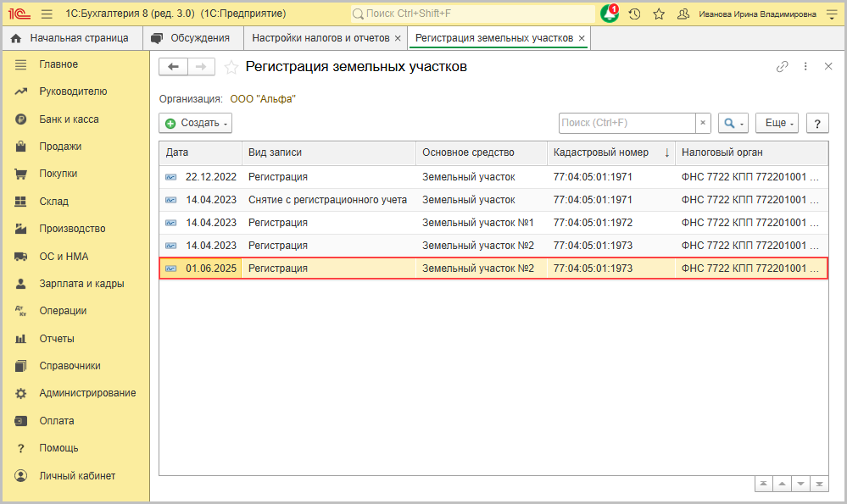The width and height of the screenshot is (847, 504).
Task: Switch to Начальная страница tab
Action: [72, 38]
